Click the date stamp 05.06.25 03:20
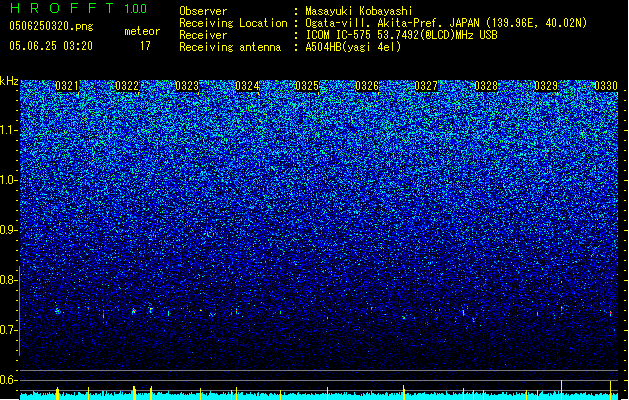The width and height of the screenshot is (629, 400). [51, 46]
